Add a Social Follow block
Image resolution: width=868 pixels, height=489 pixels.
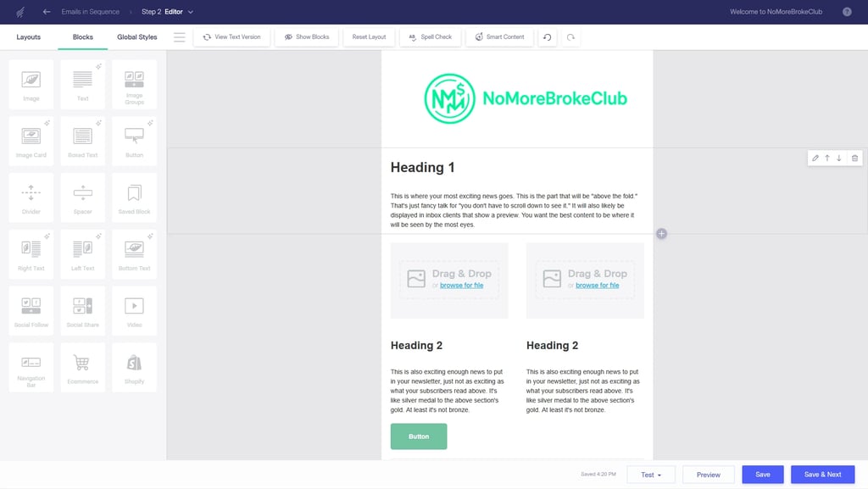tap(31, 310)
